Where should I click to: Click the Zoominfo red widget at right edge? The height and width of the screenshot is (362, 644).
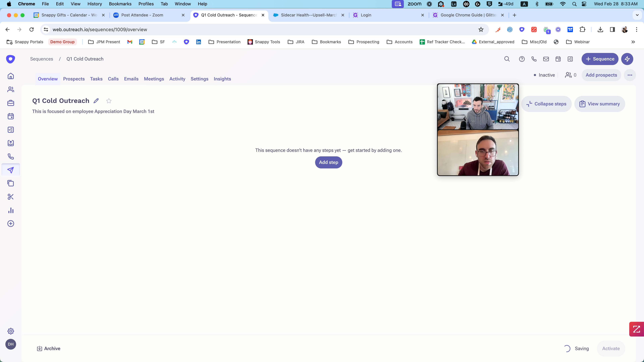coord(636,329)
